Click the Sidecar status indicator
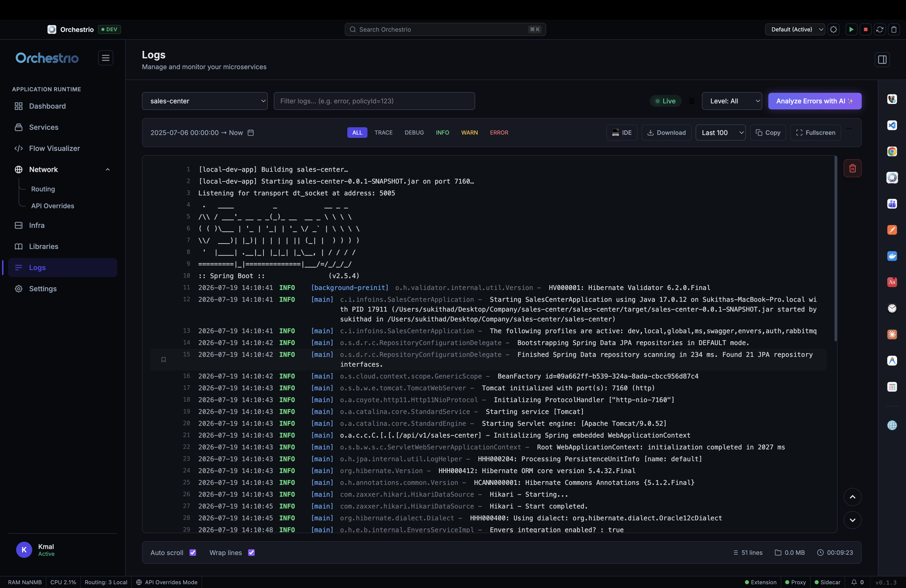The image size is (906, 588). click(x=827, y=582)
